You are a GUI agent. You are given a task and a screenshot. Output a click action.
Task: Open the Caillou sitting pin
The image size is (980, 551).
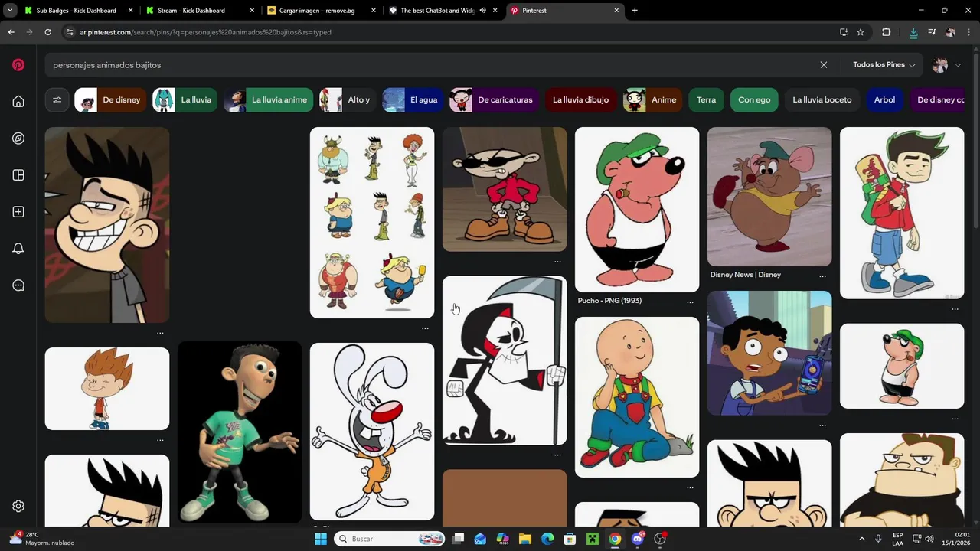tap(637, 397)
